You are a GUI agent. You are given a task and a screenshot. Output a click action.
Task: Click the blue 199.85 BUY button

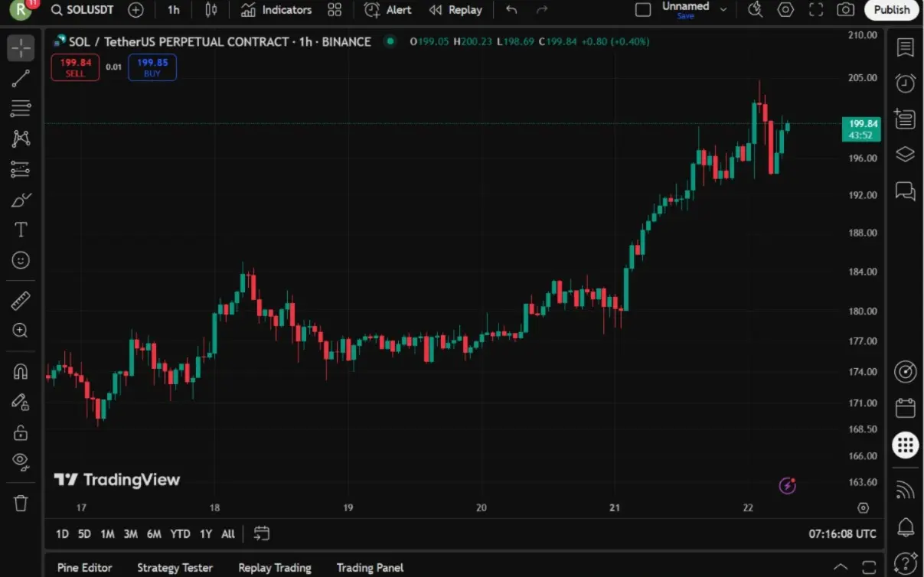(x=152, y=67)
